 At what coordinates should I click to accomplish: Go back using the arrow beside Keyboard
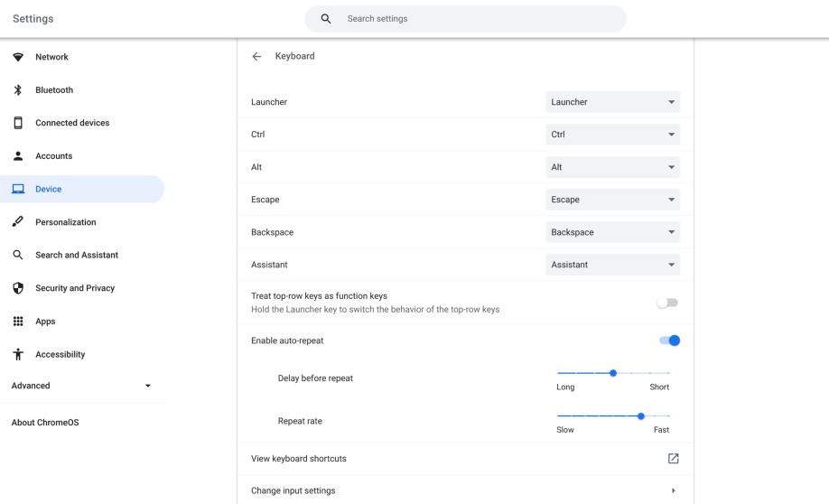(x=257, y=57)
